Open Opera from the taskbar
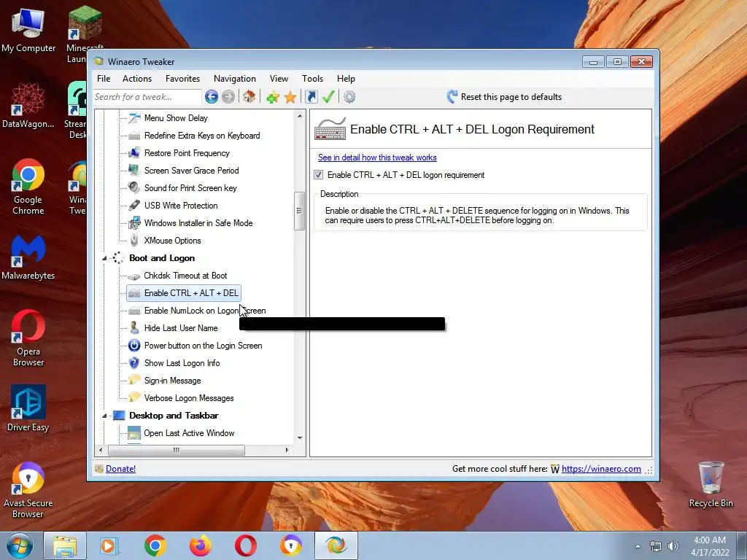 246,545
